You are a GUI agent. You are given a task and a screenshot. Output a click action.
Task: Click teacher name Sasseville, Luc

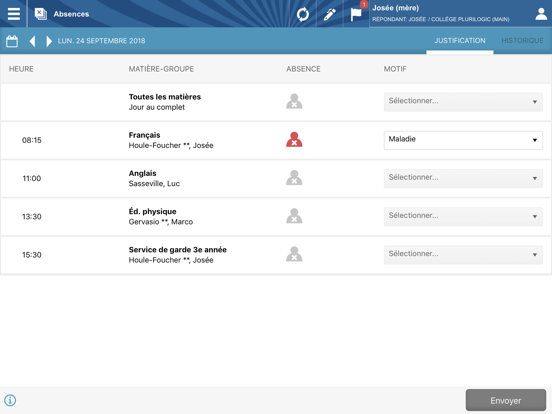[154, 184]
